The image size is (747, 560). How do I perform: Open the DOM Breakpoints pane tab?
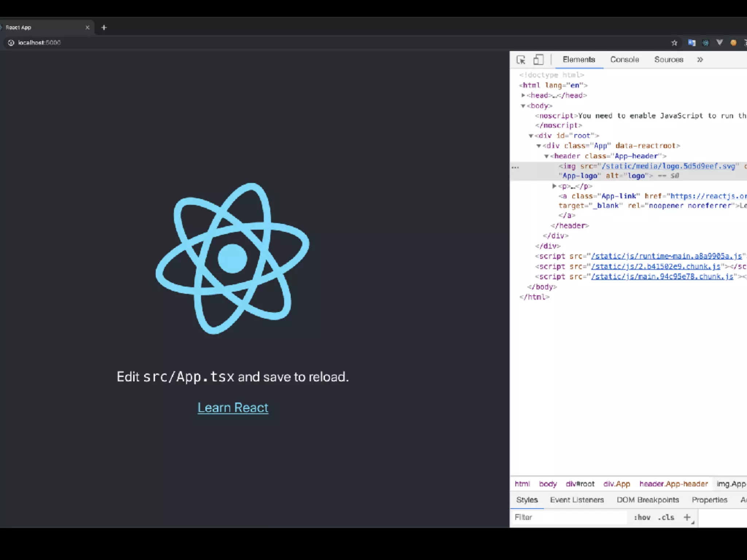(648, 500)
